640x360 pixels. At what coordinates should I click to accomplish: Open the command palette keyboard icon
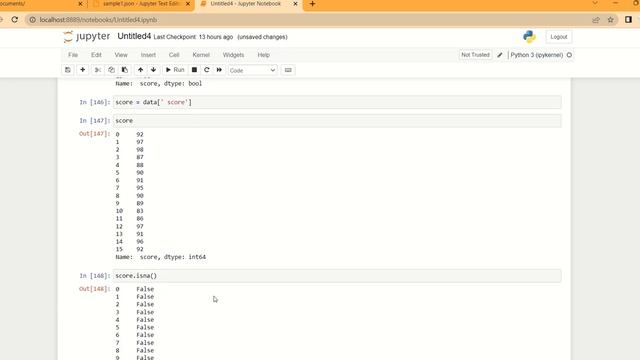pyautogui.click(x=288, y=70)
